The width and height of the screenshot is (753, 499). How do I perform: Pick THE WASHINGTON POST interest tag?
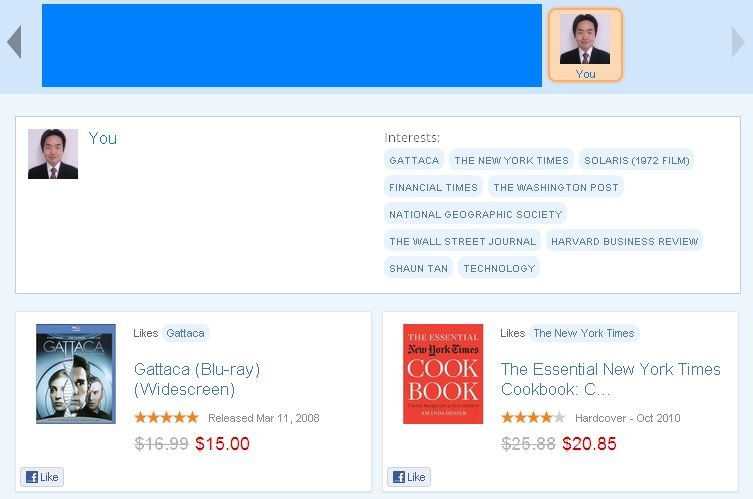(555, 187)
